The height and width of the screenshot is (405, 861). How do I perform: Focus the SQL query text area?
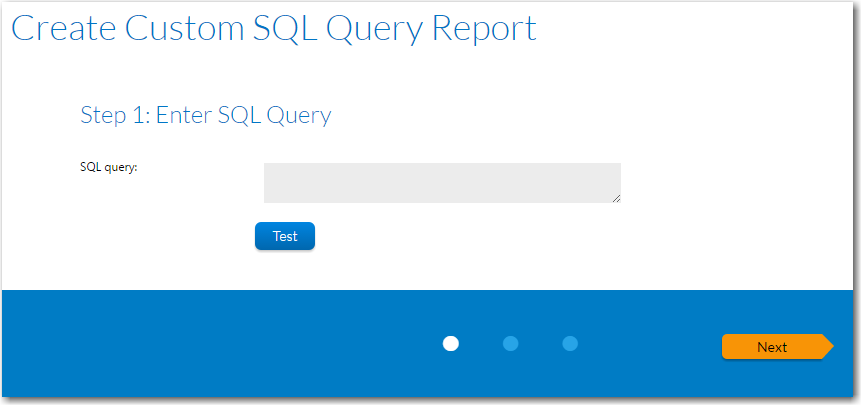pos(442,183)
